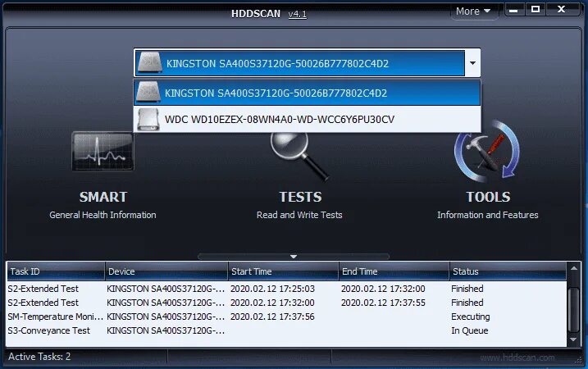Select the S2-Extended Test started 17:25:03
The height and width of the screenshot is (369, 588).
pyautogui.click(x=286, y=289)
